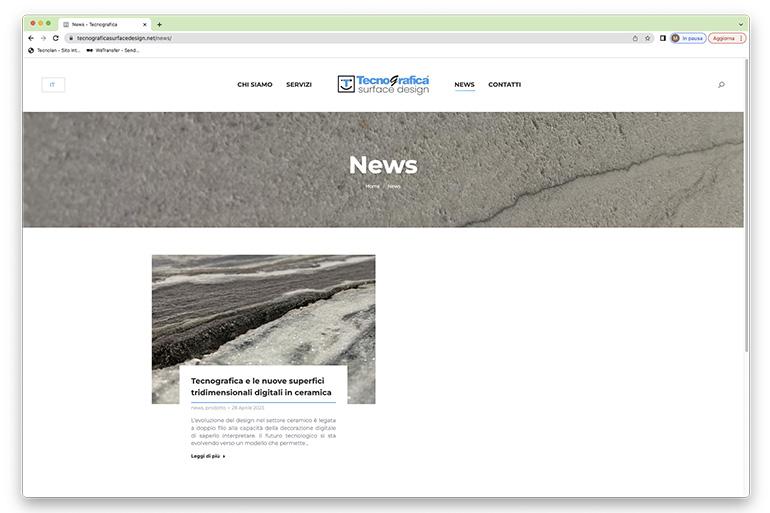Bookmark this page with the star icon
This screenshot has height=513, width=770.
[x=647, y=38]
